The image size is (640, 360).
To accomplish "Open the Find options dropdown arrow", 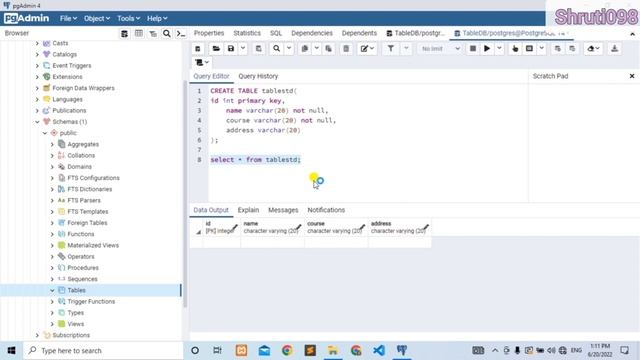I will 289,49.
